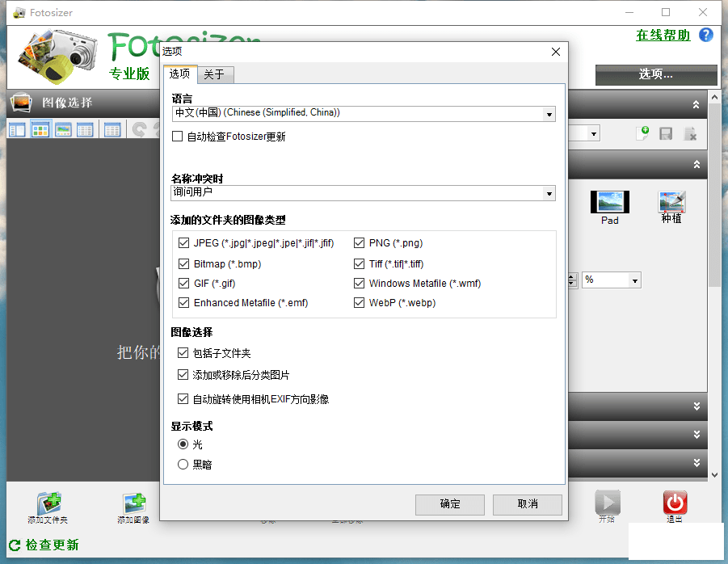Click the Options (选项...) button in main window
This screenshot has width=728, height=564.
(656, 74)
